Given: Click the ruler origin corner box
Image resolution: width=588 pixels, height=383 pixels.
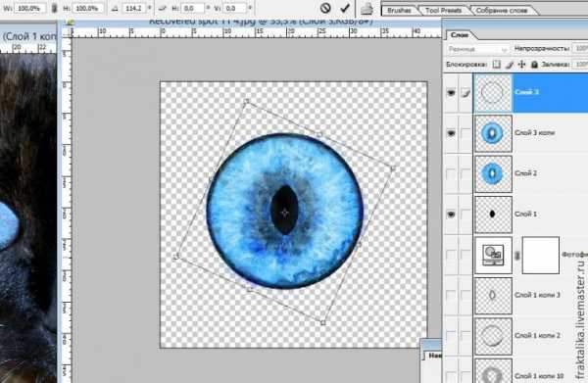Looking at the screenshot, I should pyautogui.click(x=66, y=33).
